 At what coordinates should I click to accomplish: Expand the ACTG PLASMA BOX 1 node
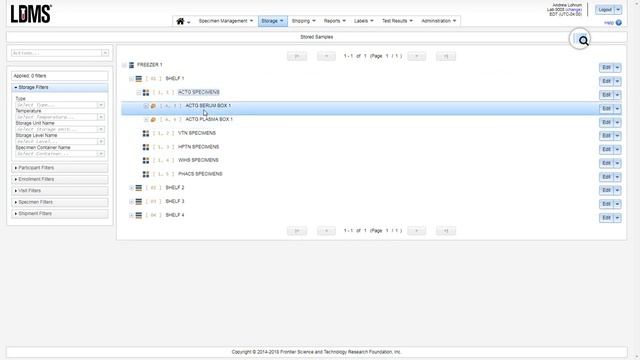point(146,120)
